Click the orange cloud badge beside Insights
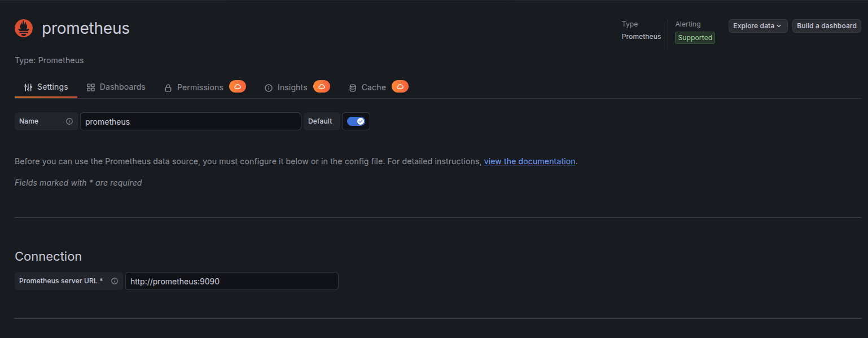 (x=322, y=86)
